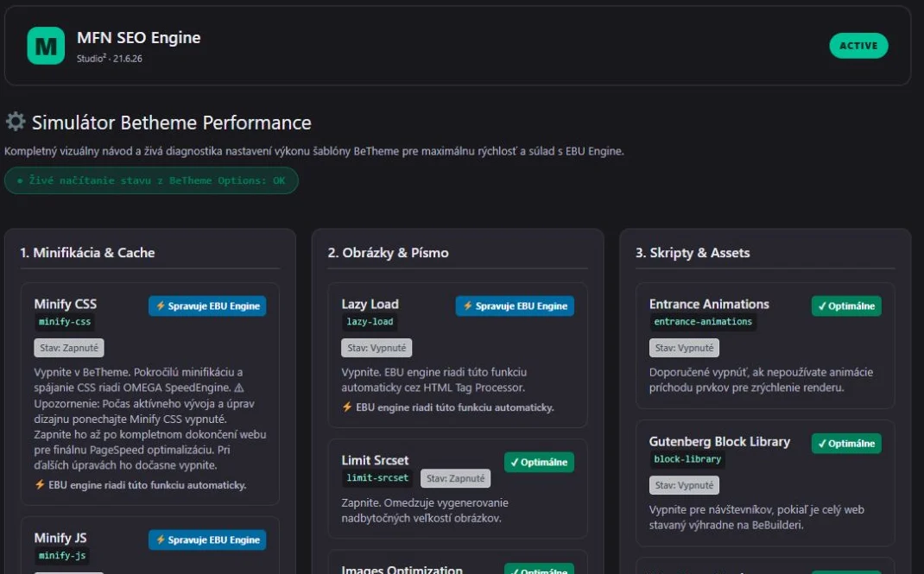Click the green M logo icon
The height and width of the screenshot is (574, 924).
[46, 46]
